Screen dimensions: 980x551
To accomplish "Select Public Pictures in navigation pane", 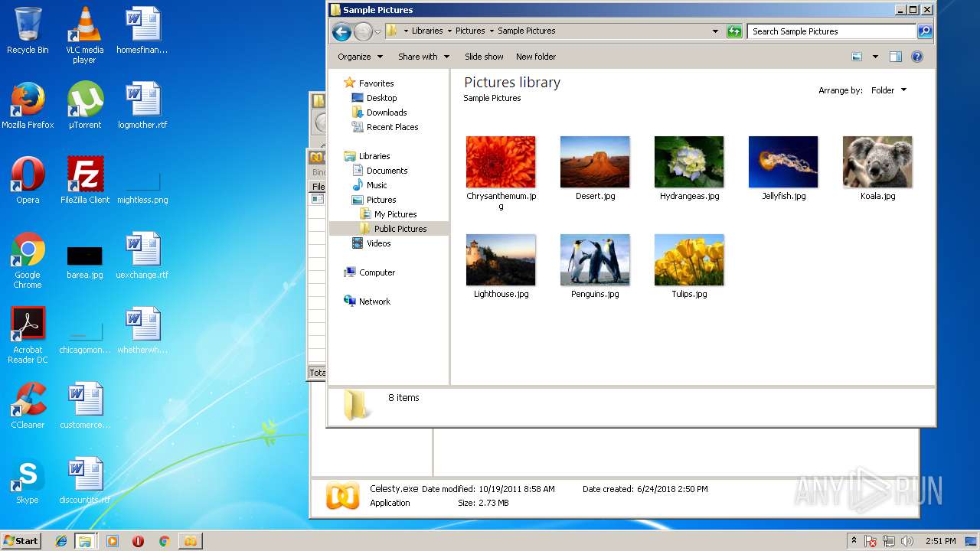I will click(x=389, y=229).
